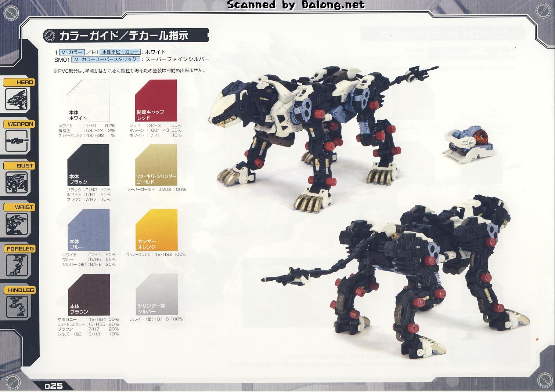Click the スーパーゴールド :SM02 100% line
The height and width of the screenshot is (392, 555).
pyautogui.click(x=157, y=189)
